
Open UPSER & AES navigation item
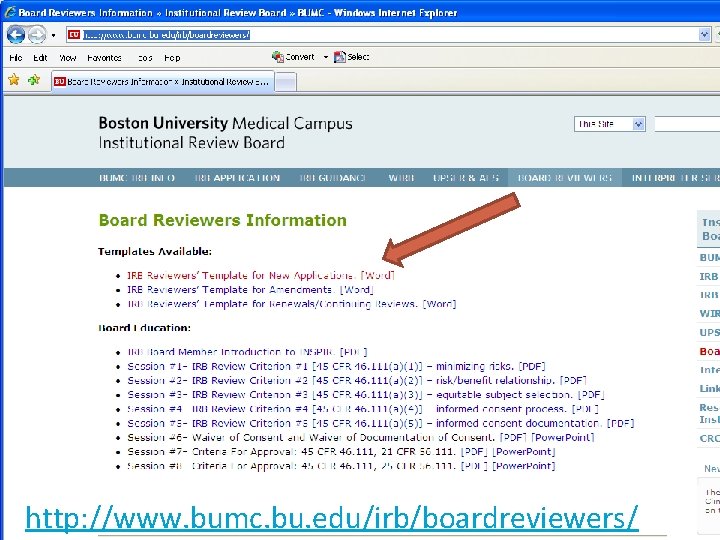click(466, 178)
